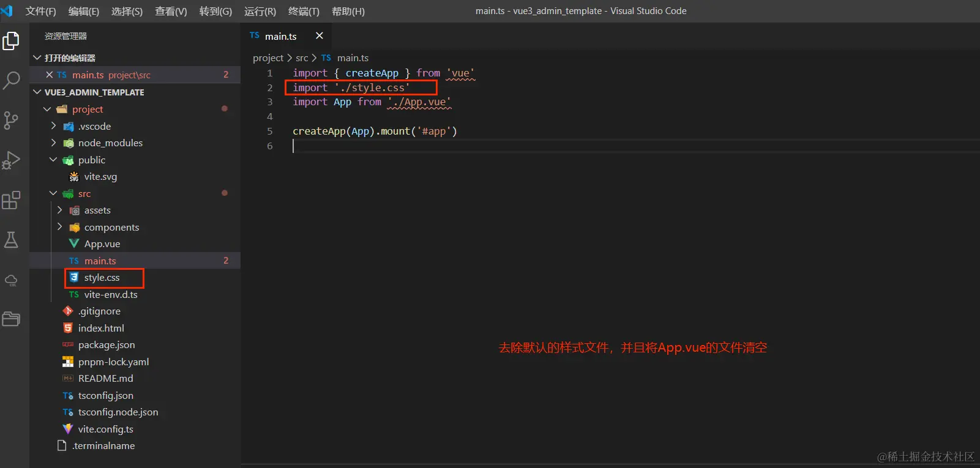The image size is (980, 468).
Task: Click the 'vue' module string on line 1
Action: coord(460,73)
